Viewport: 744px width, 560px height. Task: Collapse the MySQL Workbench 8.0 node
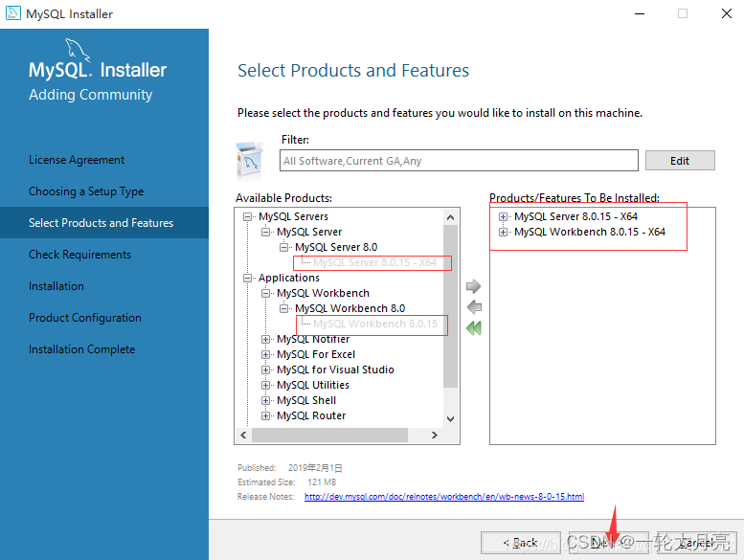coord(283,308)
